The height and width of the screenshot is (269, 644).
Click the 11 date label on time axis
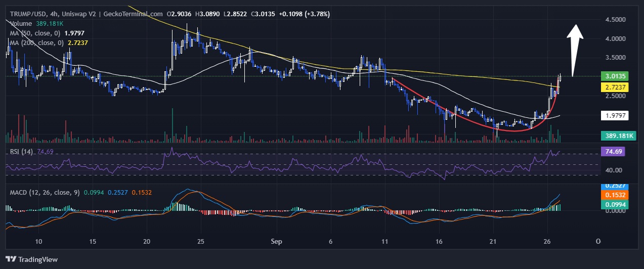[x=384, y=241]
